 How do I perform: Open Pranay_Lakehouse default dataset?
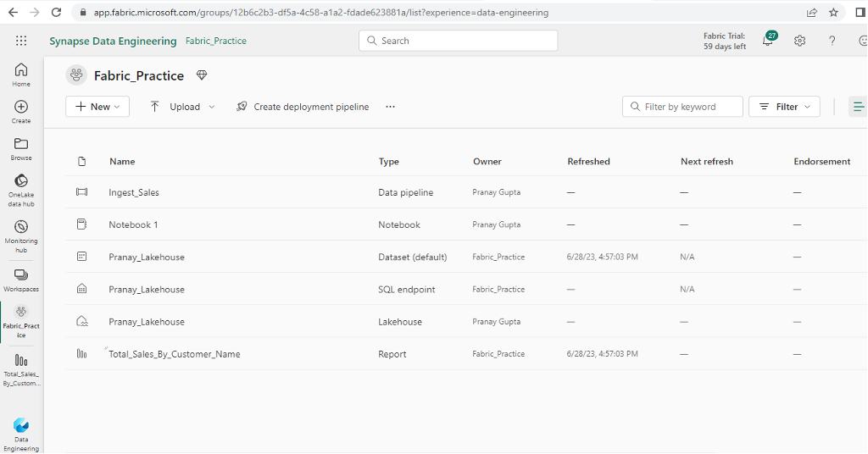pos(147,257)
